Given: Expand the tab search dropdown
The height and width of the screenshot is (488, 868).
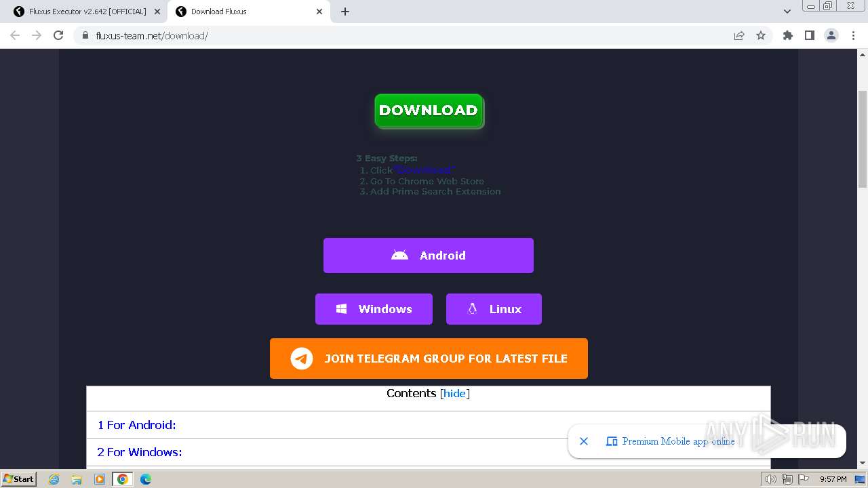Looking at the screenshot, I should click(787, 12).
